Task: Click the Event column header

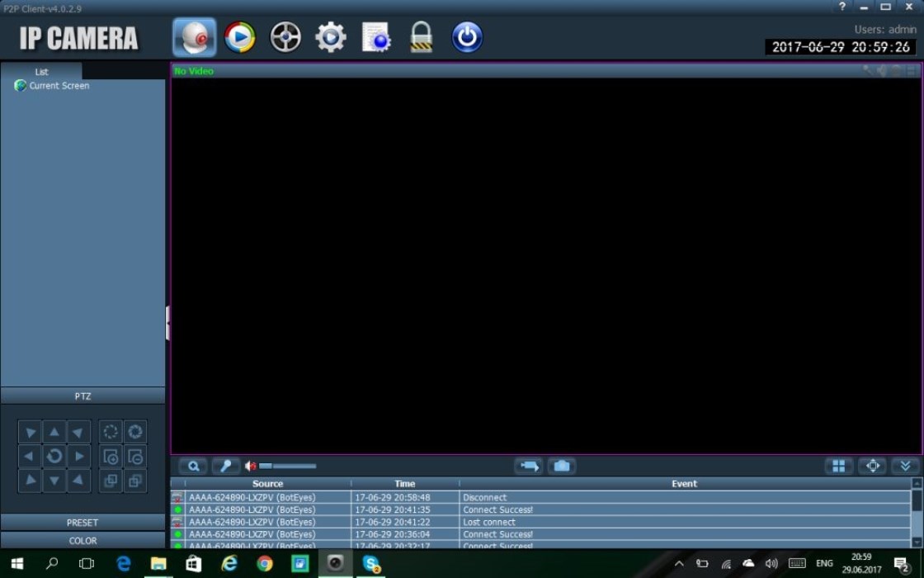Action: 684,483
